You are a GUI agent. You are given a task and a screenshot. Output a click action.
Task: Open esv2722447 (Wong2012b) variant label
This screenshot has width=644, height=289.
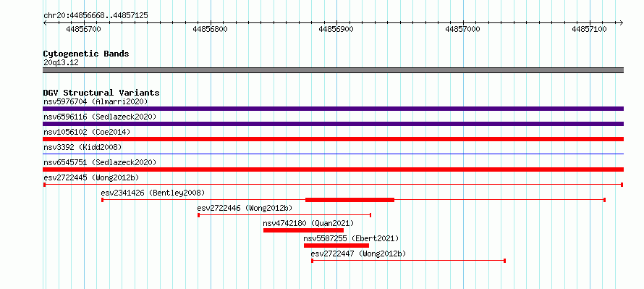[359, 254]
